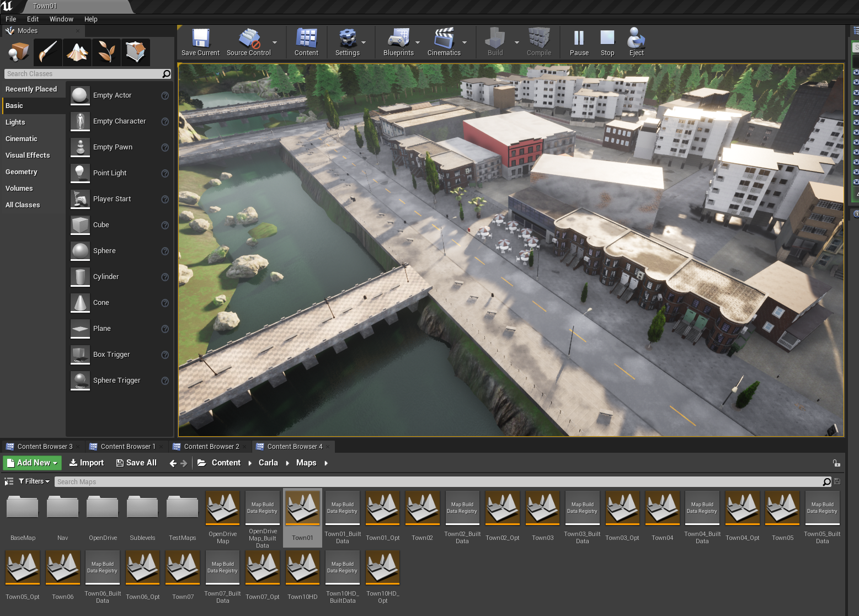Open Geometry editing mode
The image size is (859, 616).
coord(136,52)
